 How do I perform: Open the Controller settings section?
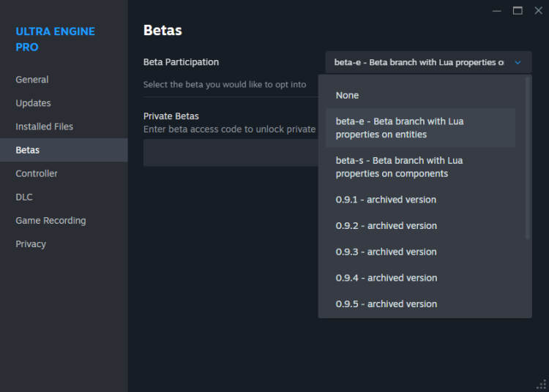[x=37, y=173]
